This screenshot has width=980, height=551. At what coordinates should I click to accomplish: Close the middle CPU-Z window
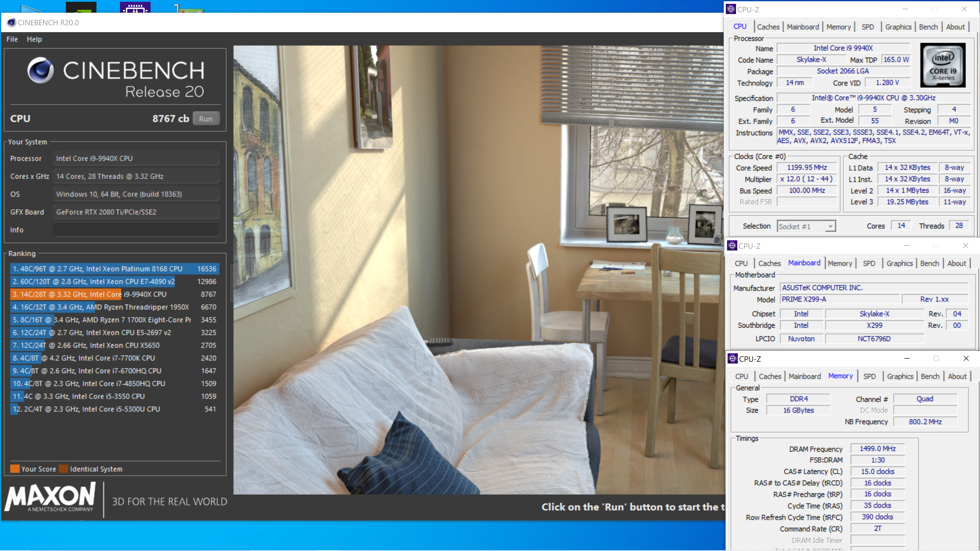tap(965, 246)
